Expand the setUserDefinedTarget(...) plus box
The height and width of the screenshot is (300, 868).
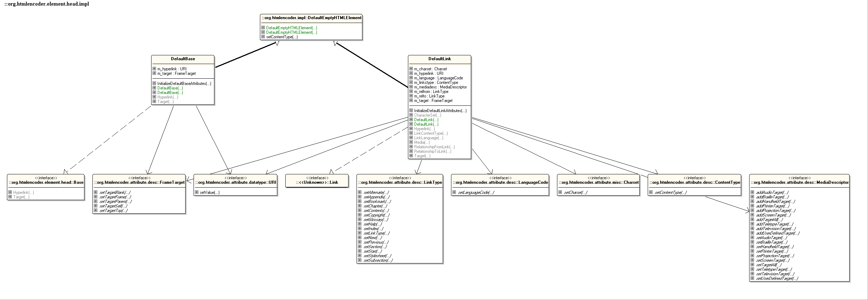(x=752, y=278)
